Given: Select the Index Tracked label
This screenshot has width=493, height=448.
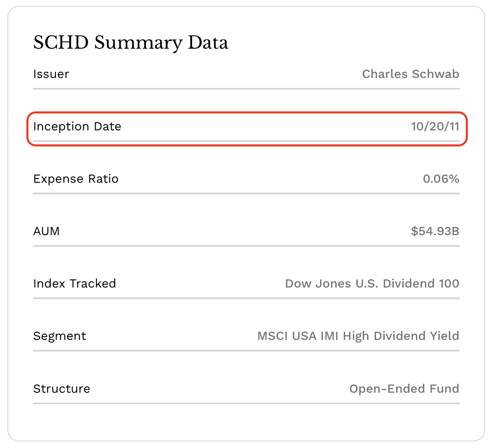Looking at the screenshot, I should (75, 284).
